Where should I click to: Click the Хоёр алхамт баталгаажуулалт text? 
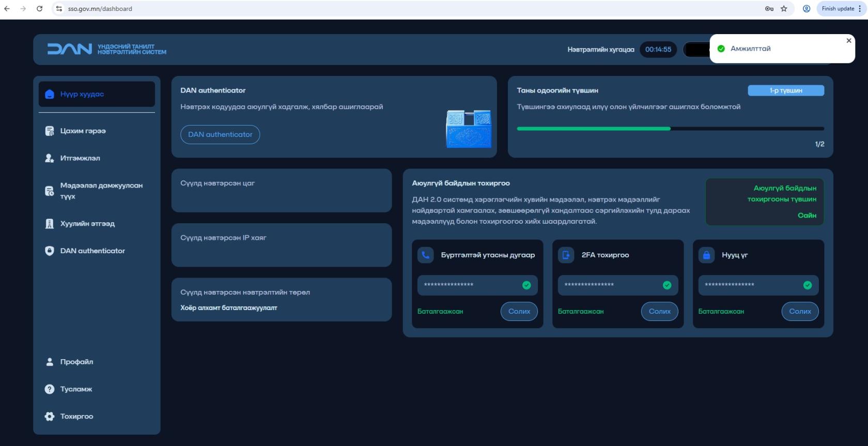pos(229,308)
